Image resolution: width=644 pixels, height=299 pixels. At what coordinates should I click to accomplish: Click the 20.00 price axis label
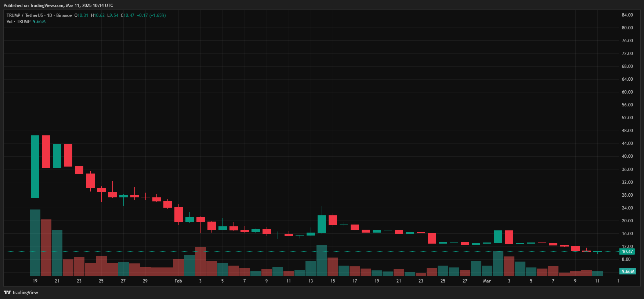pos(627,221)
